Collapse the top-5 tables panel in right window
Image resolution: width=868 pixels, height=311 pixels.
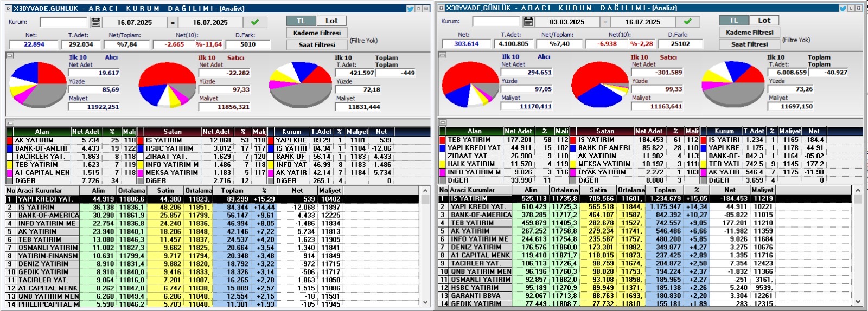coord(443,122)
